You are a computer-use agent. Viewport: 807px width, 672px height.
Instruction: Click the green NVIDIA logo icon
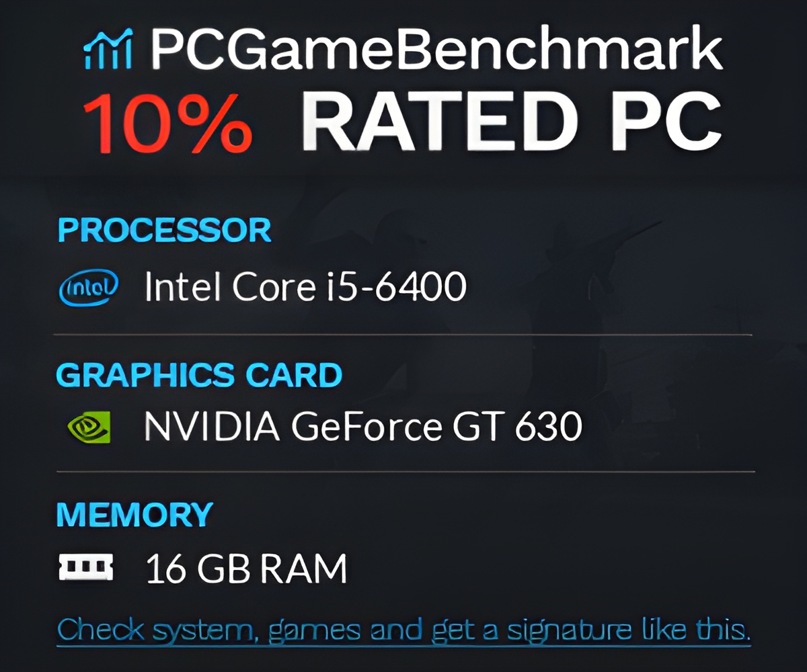[89, 426]
